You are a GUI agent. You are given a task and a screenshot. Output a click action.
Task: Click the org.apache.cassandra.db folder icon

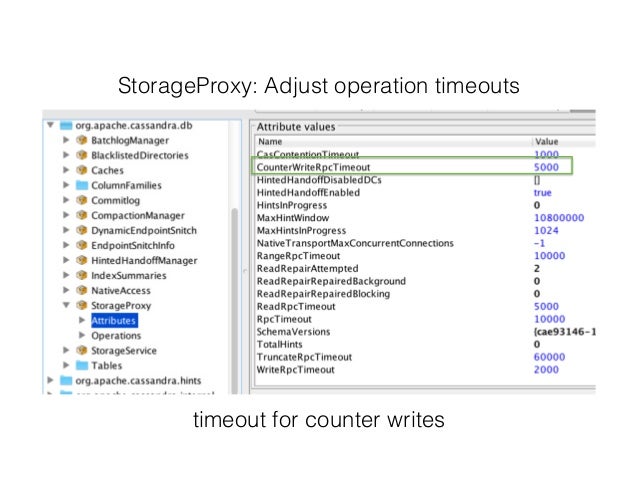[x=66, y=125]
